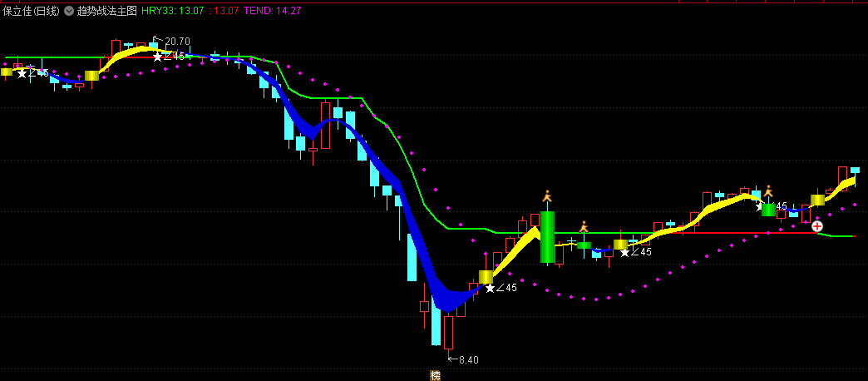Click the 20.70 high price label
Image resolution: width=868 pixels, height=381 pixels.
tap(176, 41)
